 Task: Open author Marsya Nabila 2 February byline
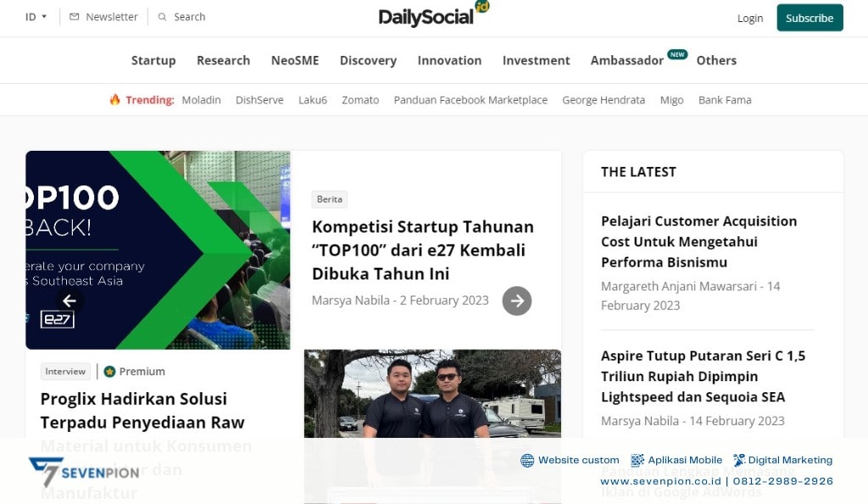[x=400, y=301]
